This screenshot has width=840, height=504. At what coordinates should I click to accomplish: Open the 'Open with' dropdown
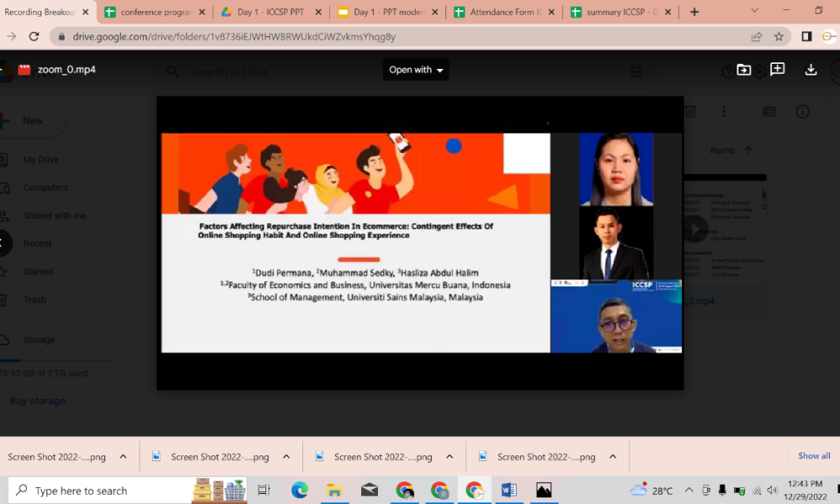pyautogui.click(x=416, y=70)
